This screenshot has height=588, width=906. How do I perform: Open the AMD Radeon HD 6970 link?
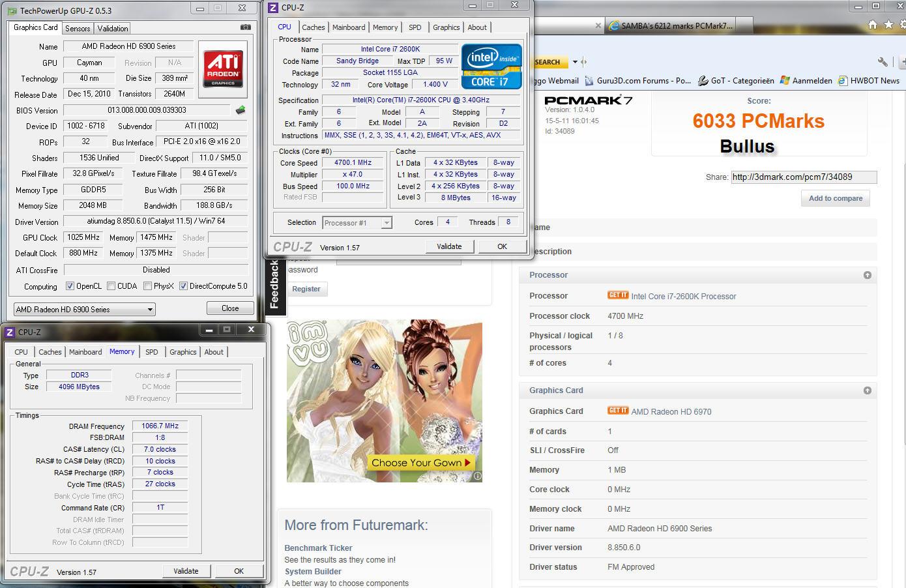click(671, 411)
